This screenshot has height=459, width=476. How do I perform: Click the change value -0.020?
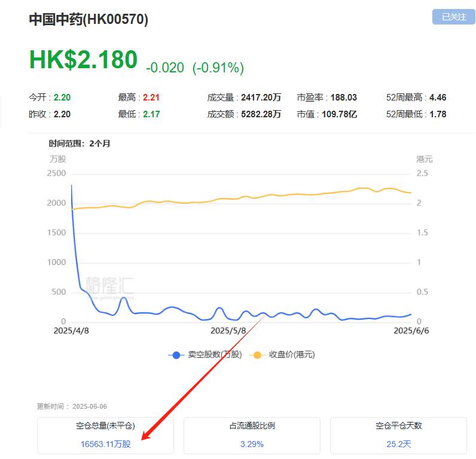point(165,68)
